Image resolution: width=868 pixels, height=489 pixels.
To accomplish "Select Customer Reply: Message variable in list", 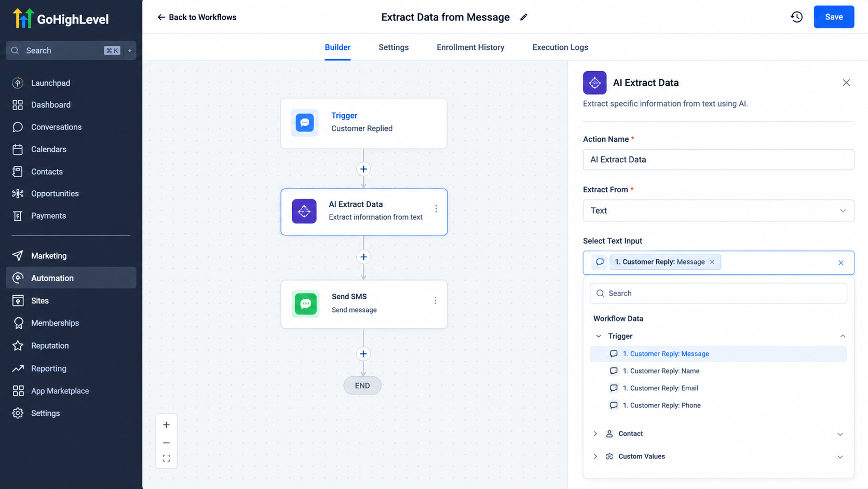I will (x=718, y=354).
